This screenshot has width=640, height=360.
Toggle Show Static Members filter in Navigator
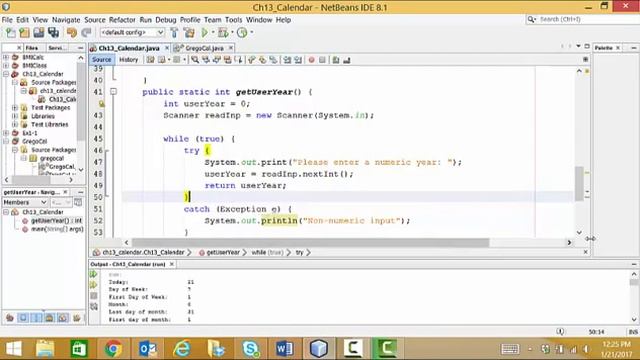tap(36, 318)
